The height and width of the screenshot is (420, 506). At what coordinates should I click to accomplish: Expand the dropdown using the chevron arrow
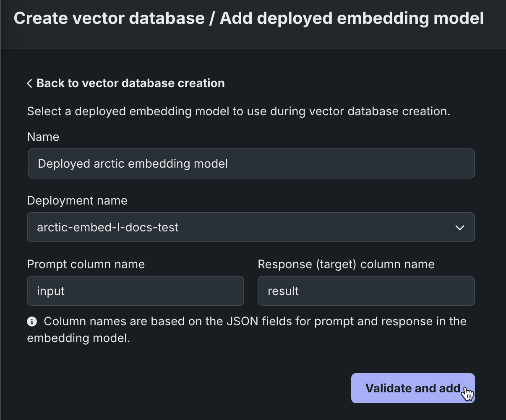tap(459, 228)
